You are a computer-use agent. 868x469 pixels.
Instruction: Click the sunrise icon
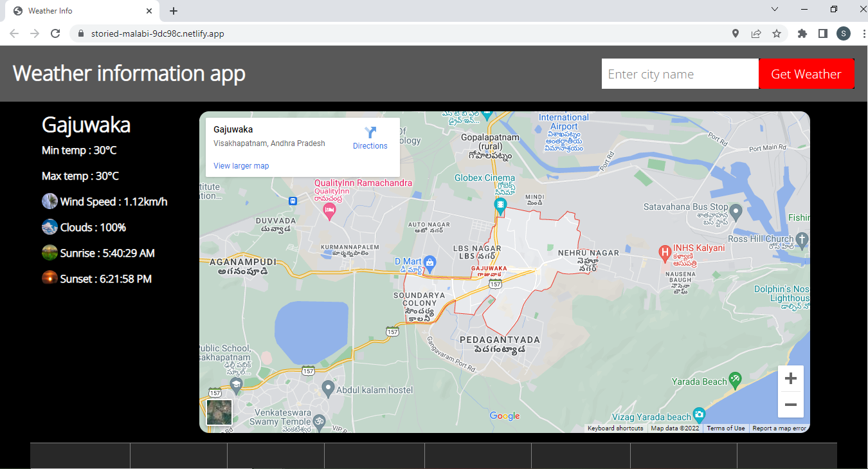(50, 253)
